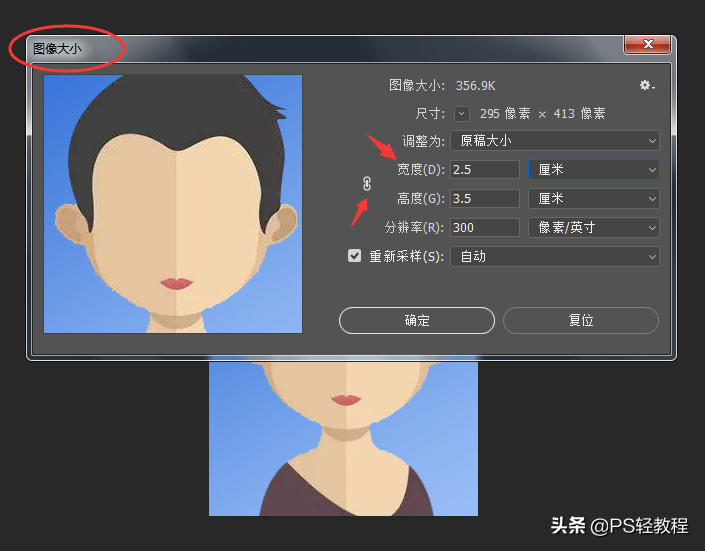Open the height unit 厘米 dropdown
Image resolution: width=705 pixels, height=551 pixels.
click(594, 199)
